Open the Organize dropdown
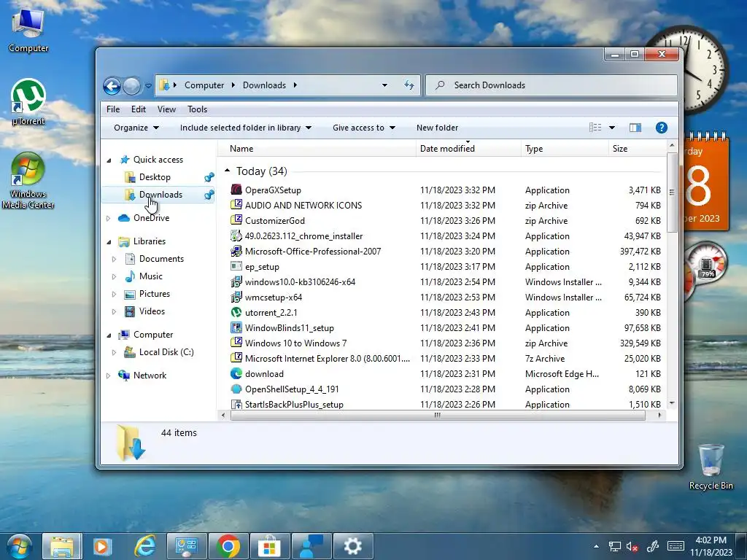Screen dimensions: 747x560 click(136, 128)
